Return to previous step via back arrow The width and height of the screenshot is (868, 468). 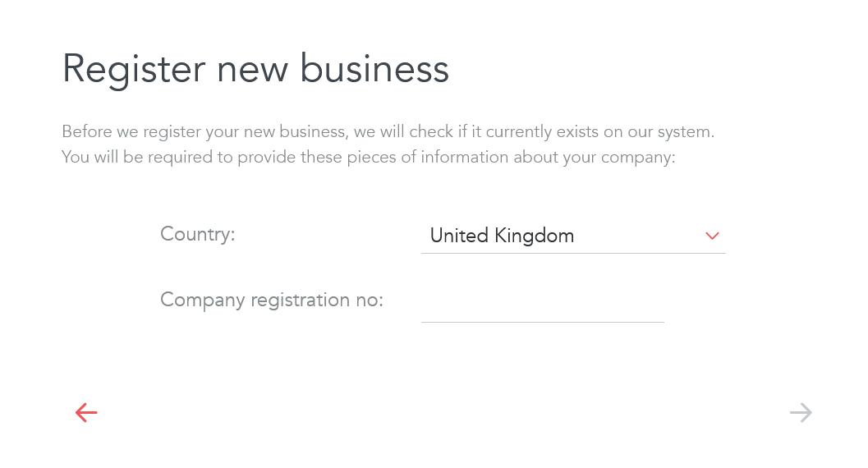(x=86, y=413)
